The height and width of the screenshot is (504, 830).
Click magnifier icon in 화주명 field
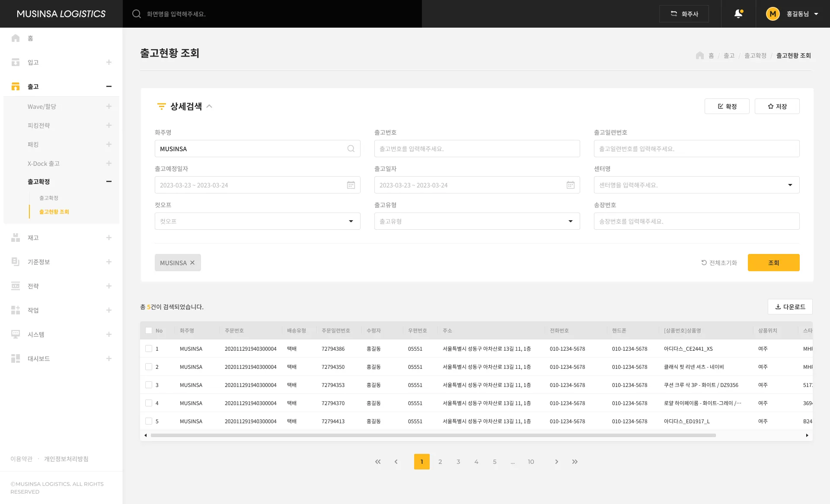tap(351, 149)
